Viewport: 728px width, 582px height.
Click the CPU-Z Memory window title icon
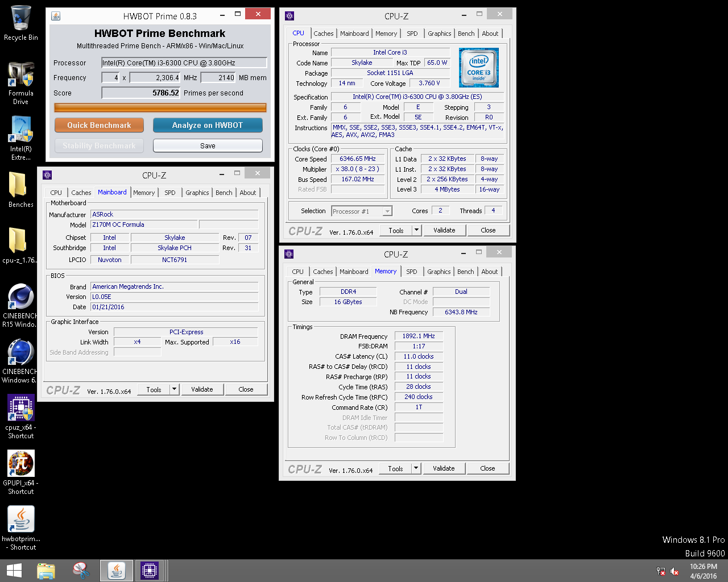click(x=289, y=253)
